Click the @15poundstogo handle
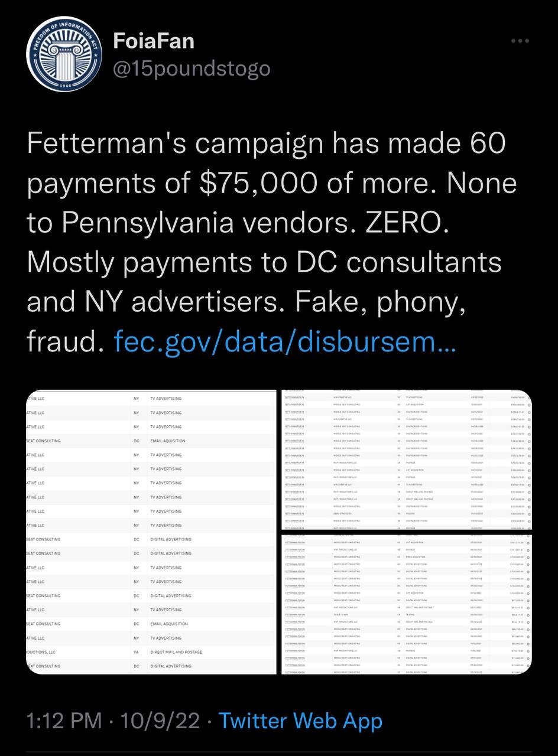Screen dimensions: 558x756 point(191,69)
